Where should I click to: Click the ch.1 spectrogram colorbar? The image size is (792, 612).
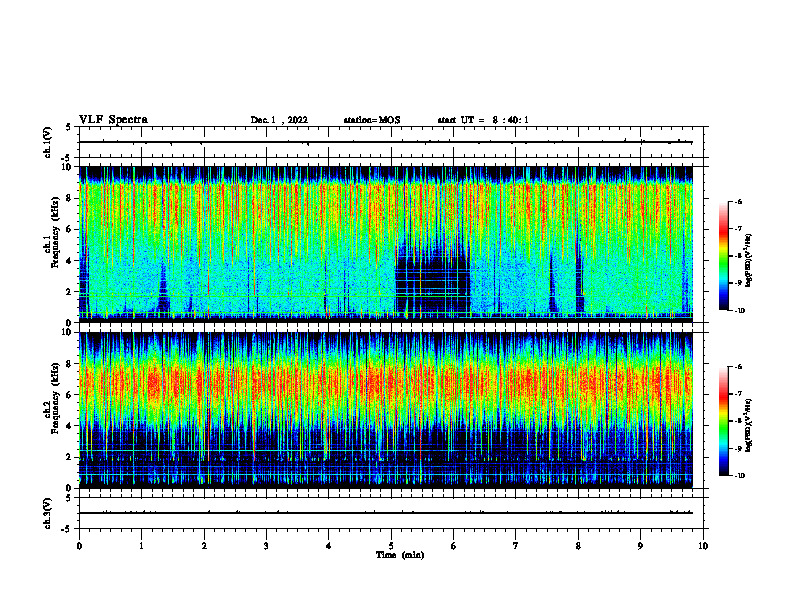coord(723,256)
